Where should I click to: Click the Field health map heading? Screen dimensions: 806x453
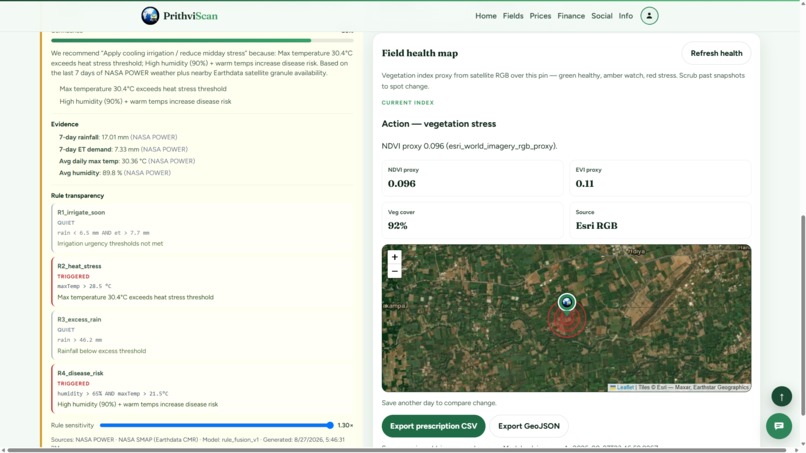[x=419, y=53]
